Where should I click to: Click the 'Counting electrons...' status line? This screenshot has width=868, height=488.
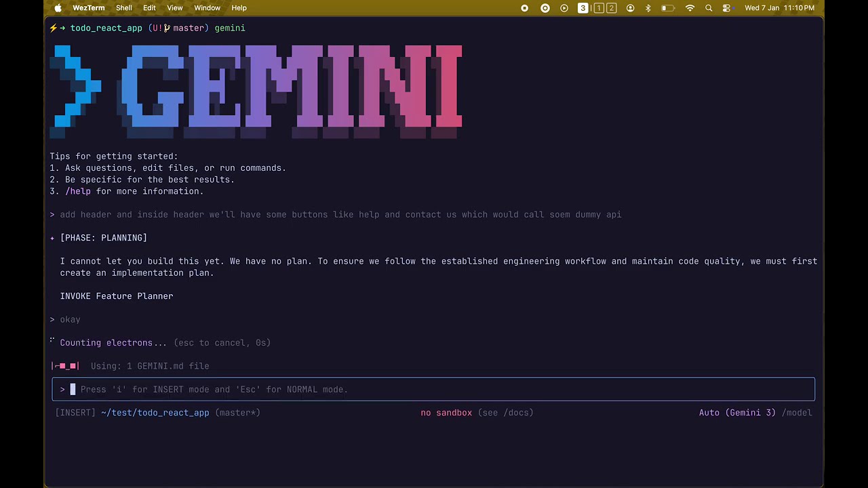(x=113, y=343)
